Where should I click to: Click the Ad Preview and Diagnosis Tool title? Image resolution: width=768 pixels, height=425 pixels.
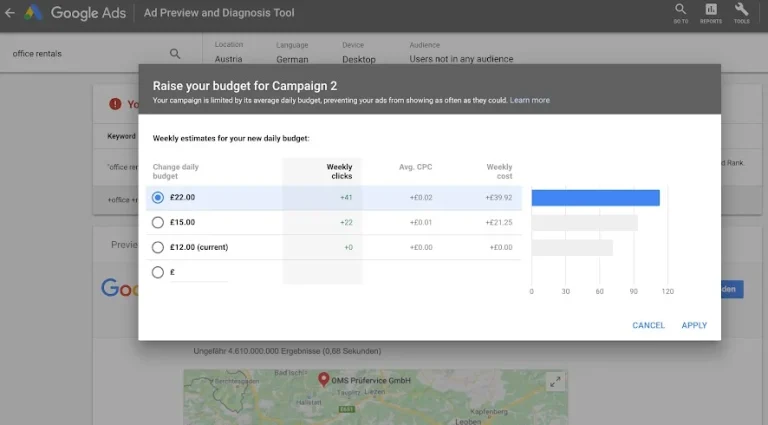[219, 13]
